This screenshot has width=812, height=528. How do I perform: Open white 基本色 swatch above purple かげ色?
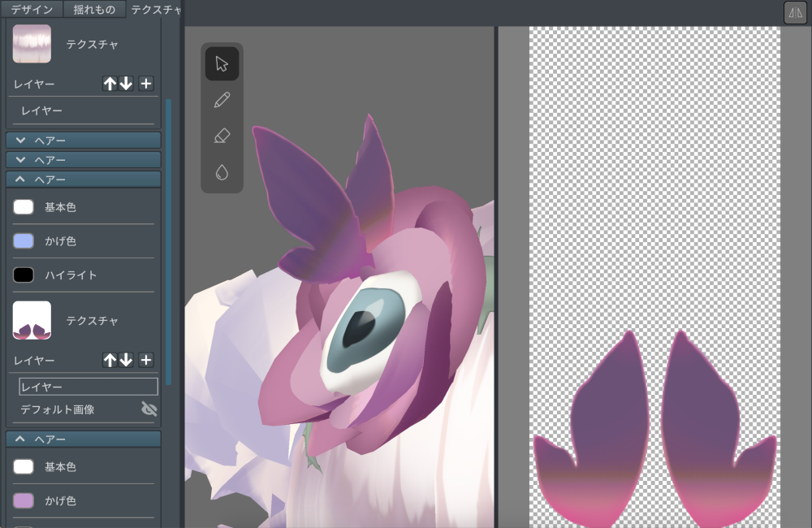point(24,466)
